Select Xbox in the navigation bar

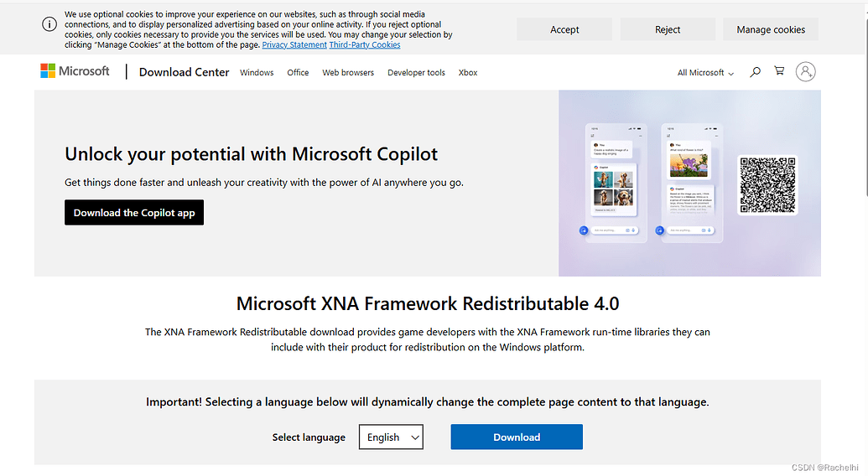468,73
